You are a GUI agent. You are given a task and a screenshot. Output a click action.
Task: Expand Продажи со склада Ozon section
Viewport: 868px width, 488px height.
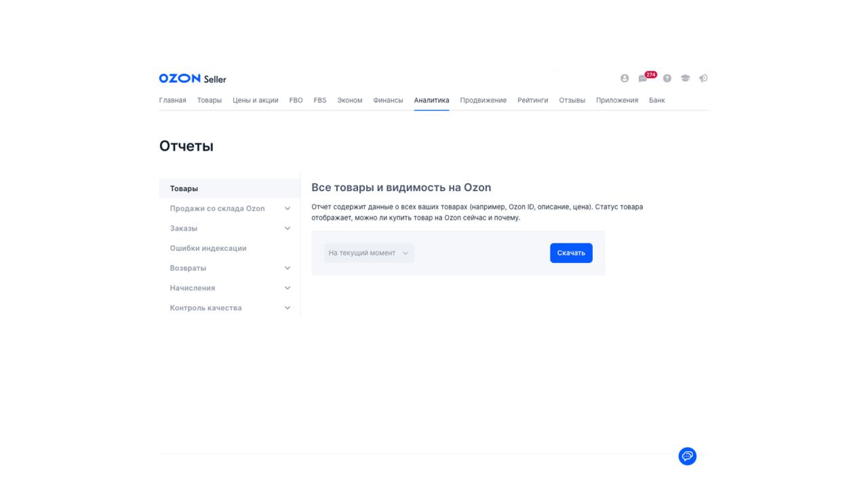pyautogui.click(x=230, y=208)
